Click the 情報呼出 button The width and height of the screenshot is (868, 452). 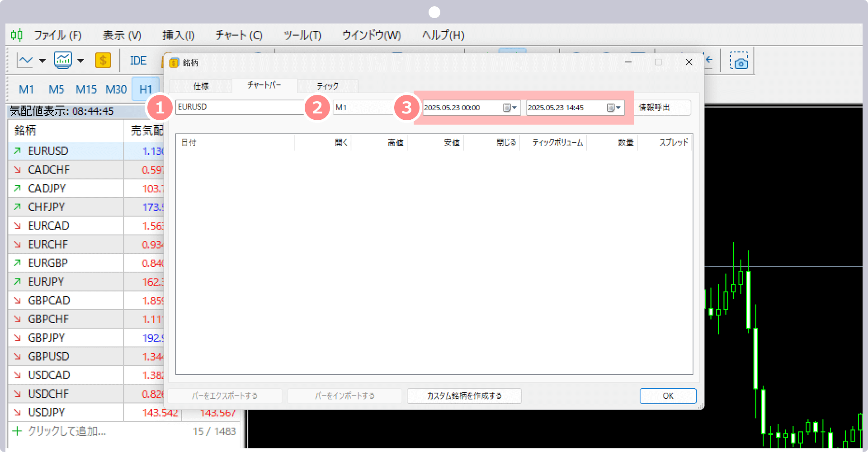662,108
